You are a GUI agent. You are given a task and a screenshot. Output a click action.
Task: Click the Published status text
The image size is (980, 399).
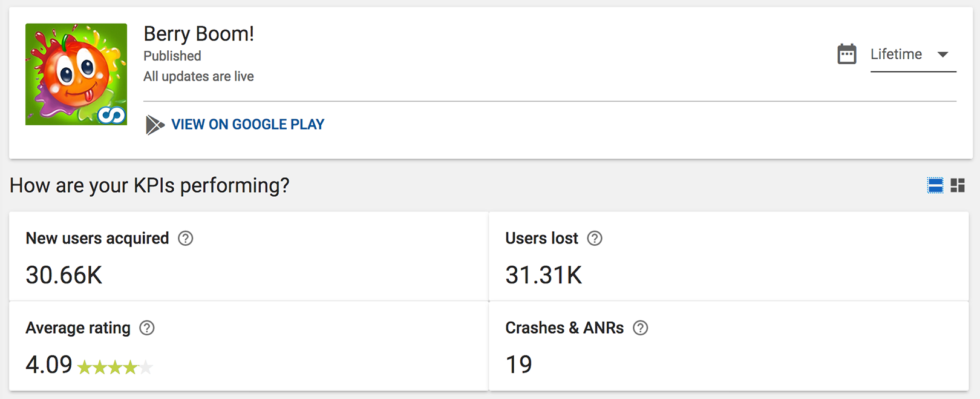[172, 56]
